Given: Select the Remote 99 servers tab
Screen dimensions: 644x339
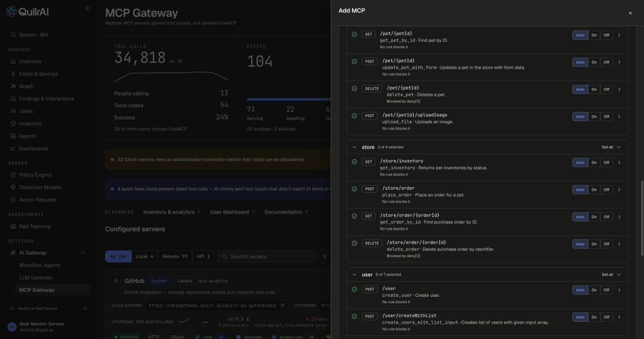Looking at the screenshot, I should pyautogui.click(x=175, y=256).
